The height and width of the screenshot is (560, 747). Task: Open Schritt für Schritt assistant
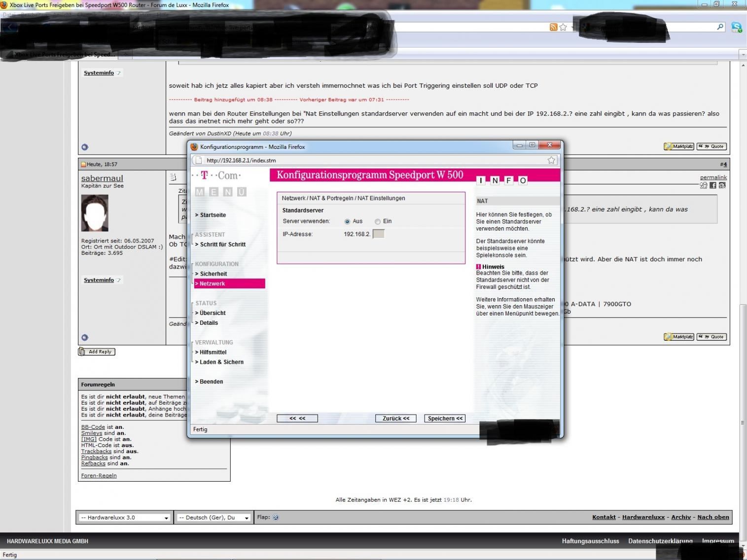[220, 245]
